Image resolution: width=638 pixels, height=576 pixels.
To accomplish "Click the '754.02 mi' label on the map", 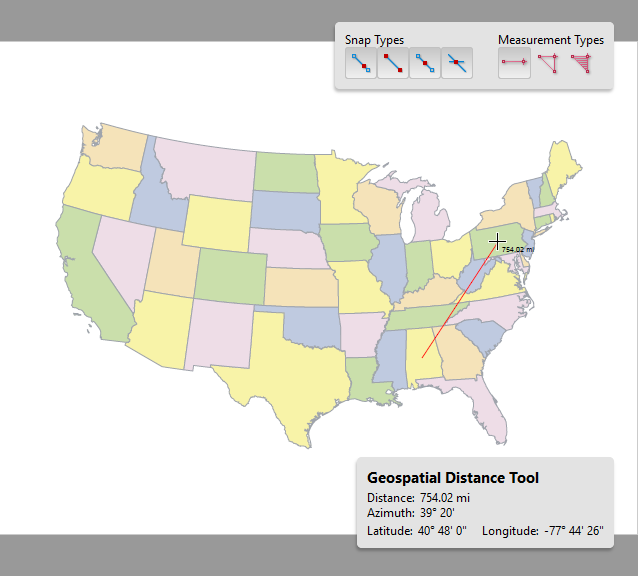I will coord(518,249).
